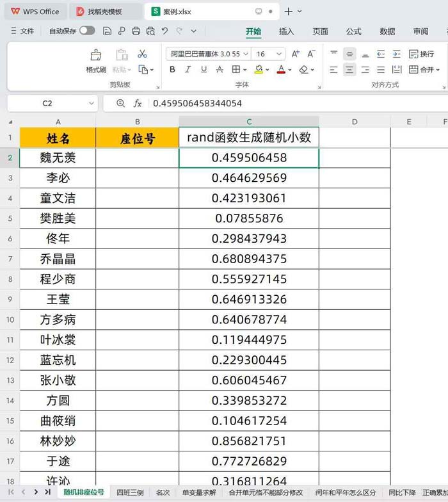
Task: Go to last sheet arrow
Action: pyautogui.click(x=47, y=492)
